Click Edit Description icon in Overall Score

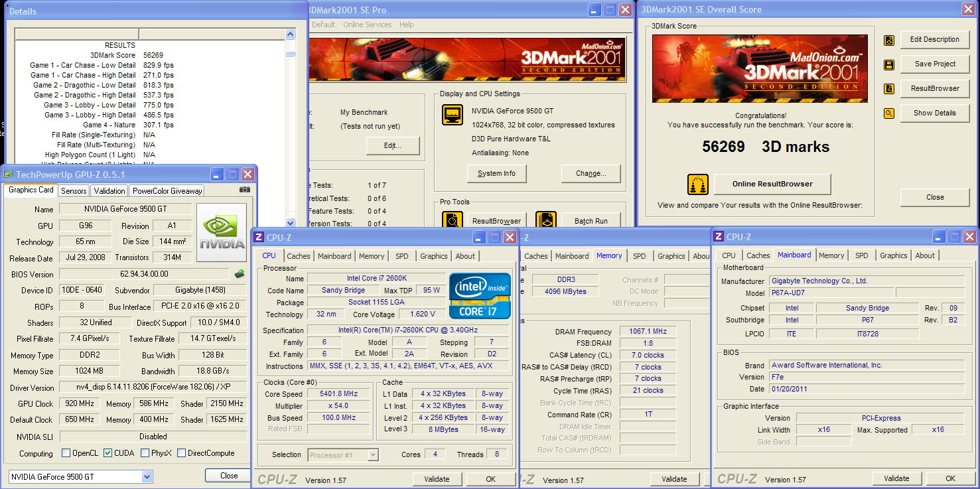tap(889, 40)
